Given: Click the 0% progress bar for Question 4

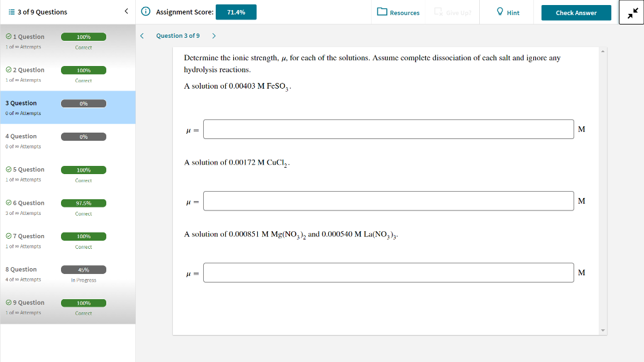Looking at the screenshot, I should [84, 136].
